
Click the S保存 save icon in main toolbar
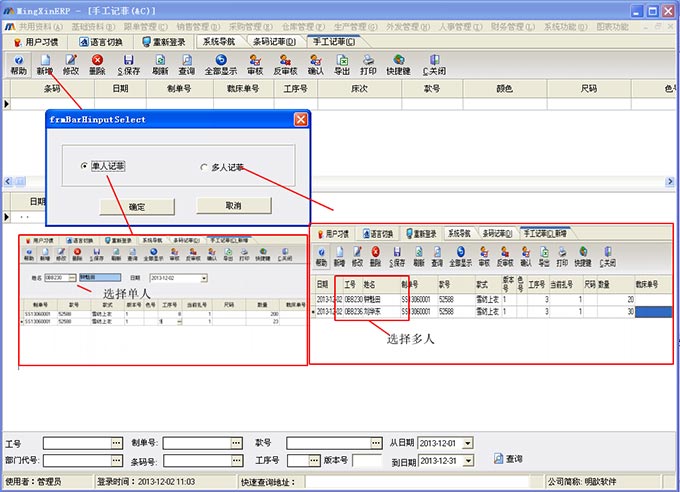pyautogui.click(x=128, y=65)
